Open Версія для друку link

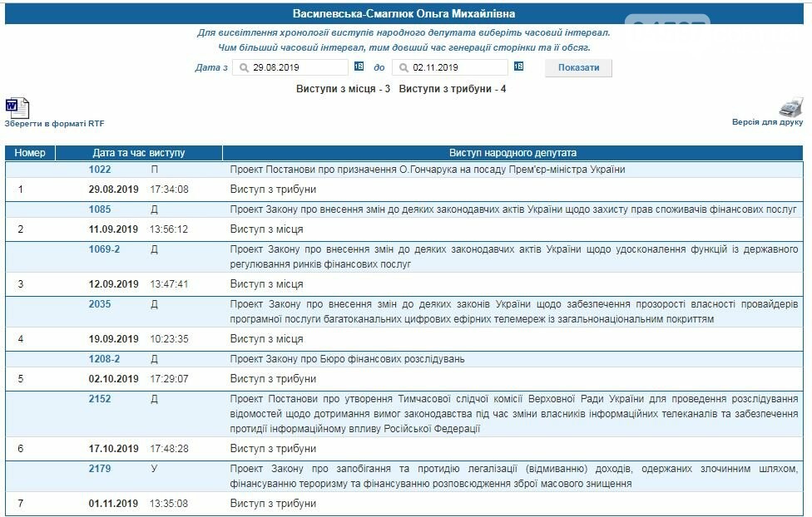point(767,122)
